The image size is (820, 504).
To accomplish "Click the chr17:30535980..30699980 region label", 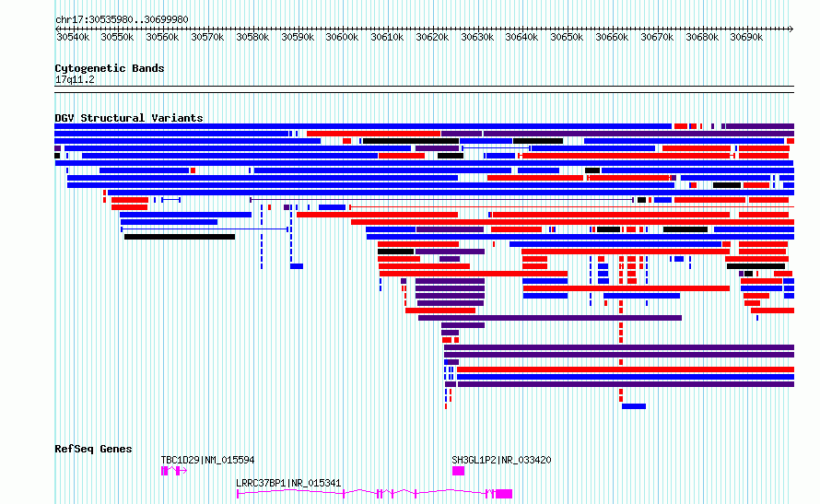I will click(122, 20).
